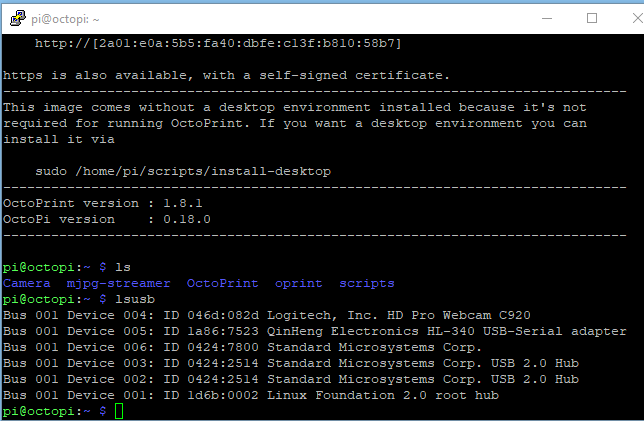Close the pi@octopi terminal window
The height and width of the screenshot is (421, 644).
click(x=638, y=18)
